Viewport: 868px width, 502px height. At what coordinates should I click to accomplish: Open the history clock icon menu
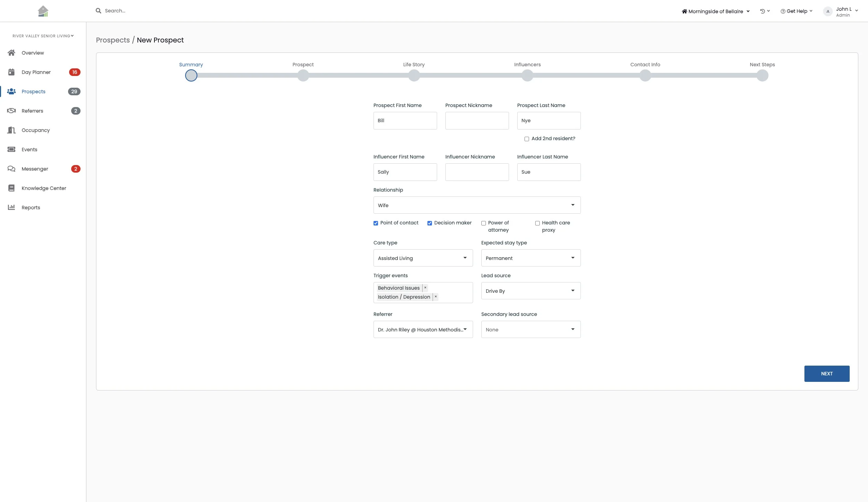coord(765,11)
